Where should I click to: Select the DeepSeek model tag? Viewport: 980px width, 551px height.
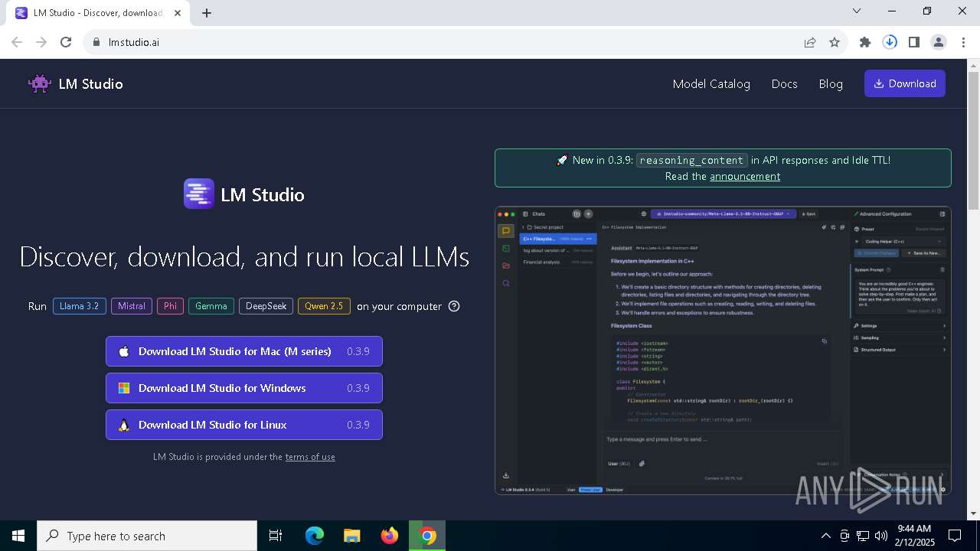(266, 306)
